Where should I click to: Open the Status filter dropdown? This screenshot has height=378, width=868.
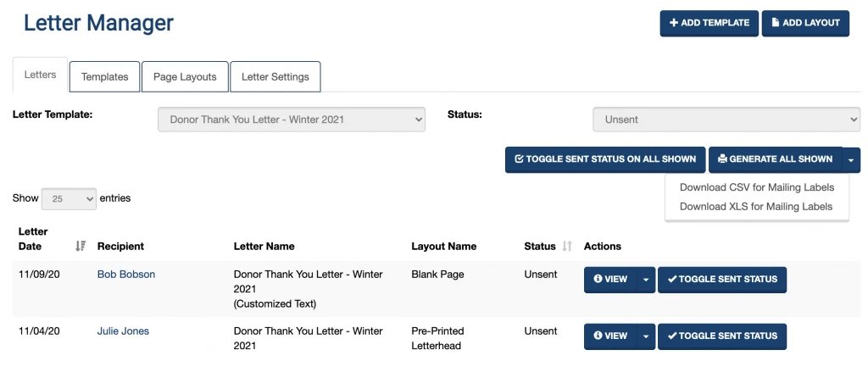pyautogui.click(x=726, y=120)
